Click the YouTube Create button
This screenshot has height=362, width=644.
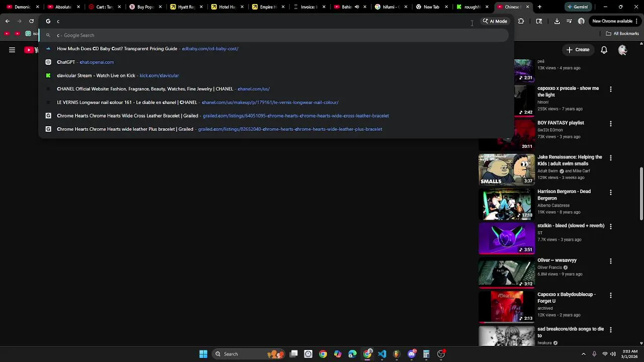(x=578, y=50)
